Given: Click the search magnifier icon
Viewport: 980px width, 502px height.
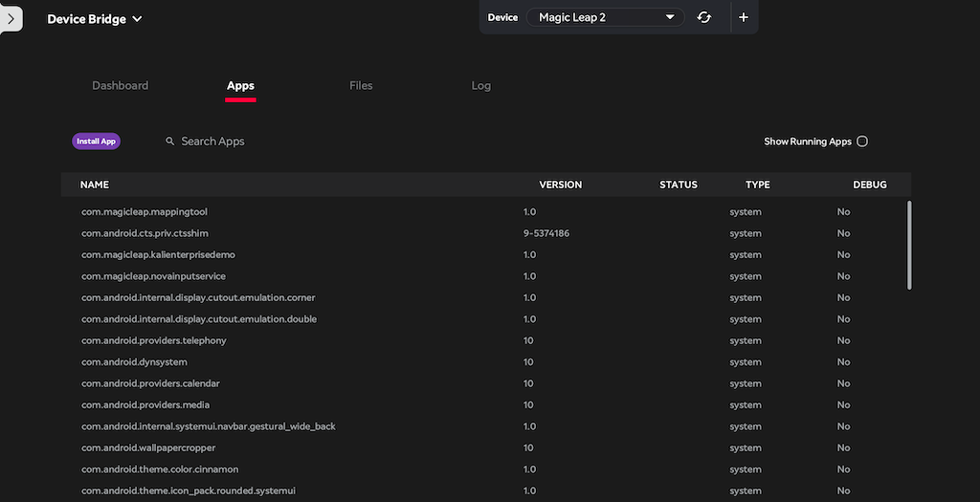Looking at the screenshot, I should (170, 142).
